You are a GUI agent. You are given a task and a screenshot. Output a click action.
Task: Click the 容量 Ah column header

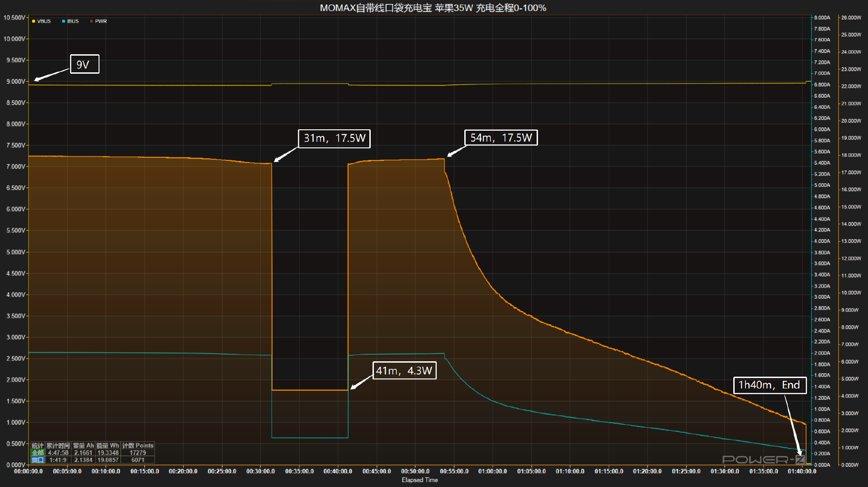[x=84, y=445]
